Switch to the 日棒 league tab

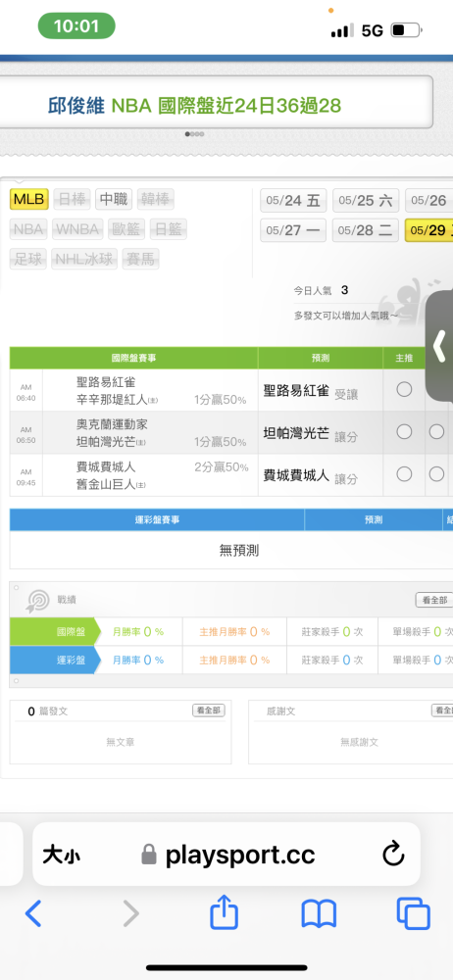(72, 199)
